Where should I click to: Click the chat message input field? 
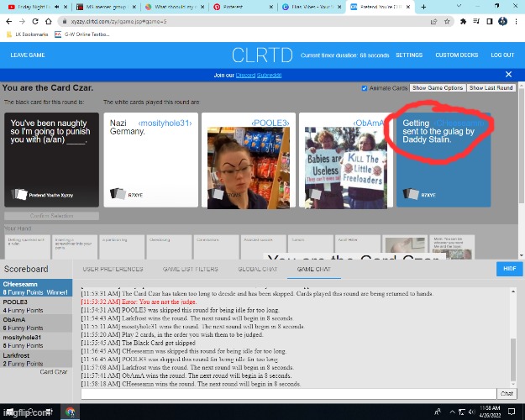(286, 393)
